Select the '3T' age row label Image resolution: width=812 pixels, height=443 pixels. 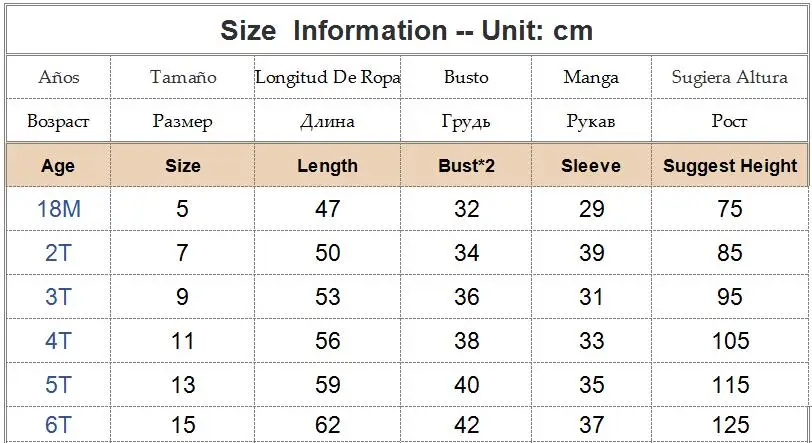(57, 297)
